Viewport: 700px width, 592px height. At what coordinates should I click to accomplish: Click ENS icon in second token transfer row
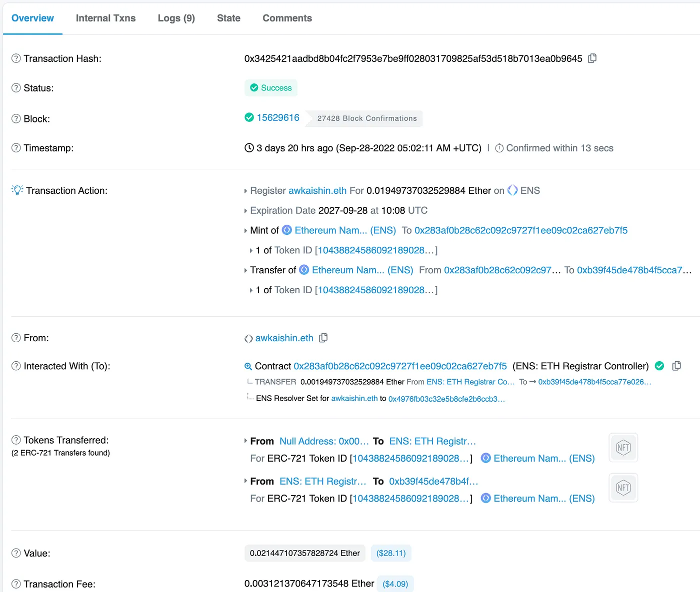pyautogui.click(x=485, y=498)
